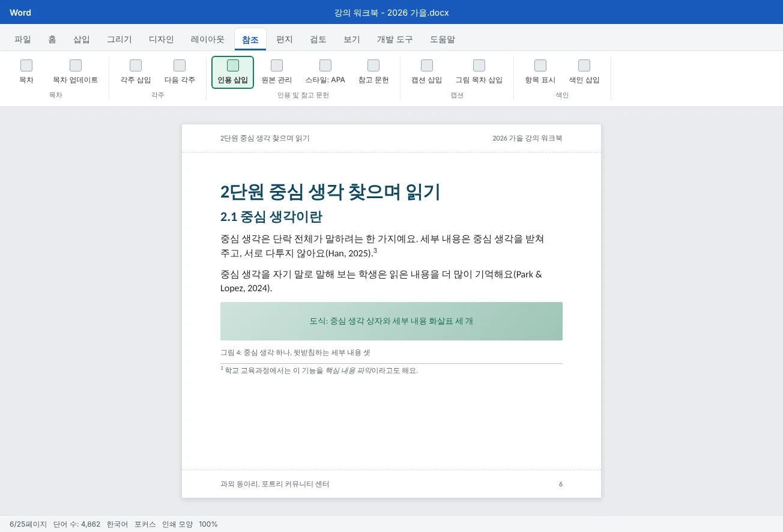783x532 pixels.
Task: Click the 100% zoom level
Action: pos(208,524)
